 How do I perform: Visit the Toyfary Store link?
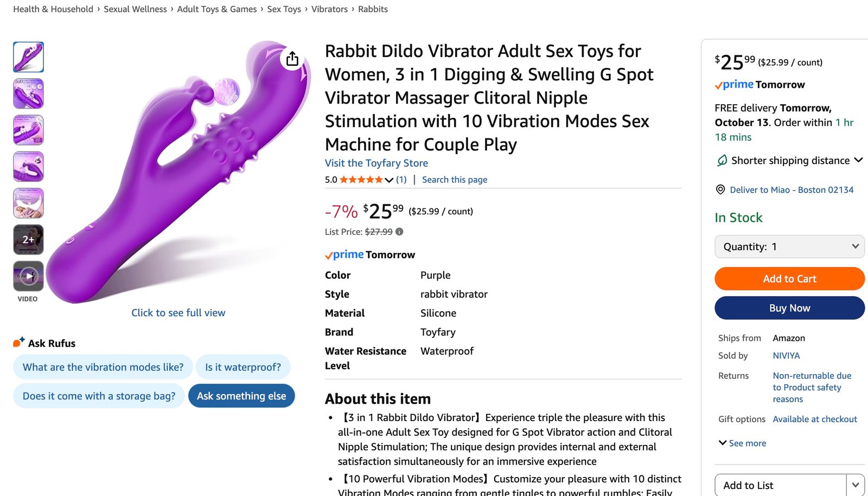[376, 163]
